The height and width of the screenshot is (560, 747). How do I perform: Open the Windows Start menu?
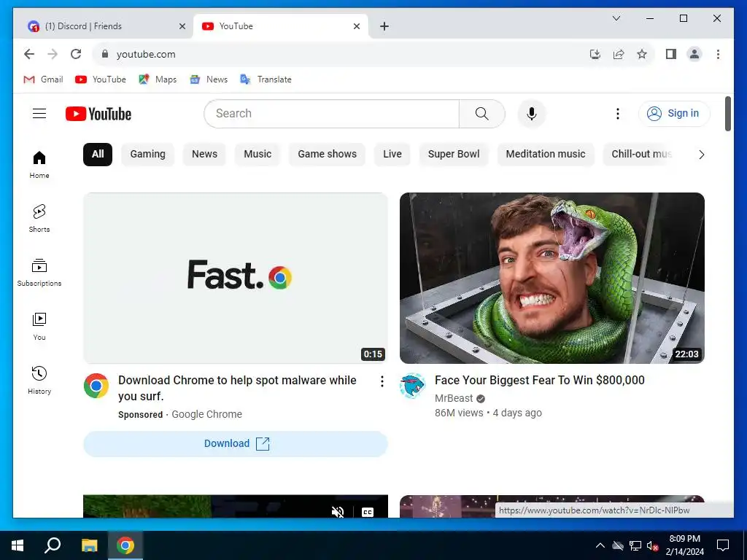(x=18, y=545)
